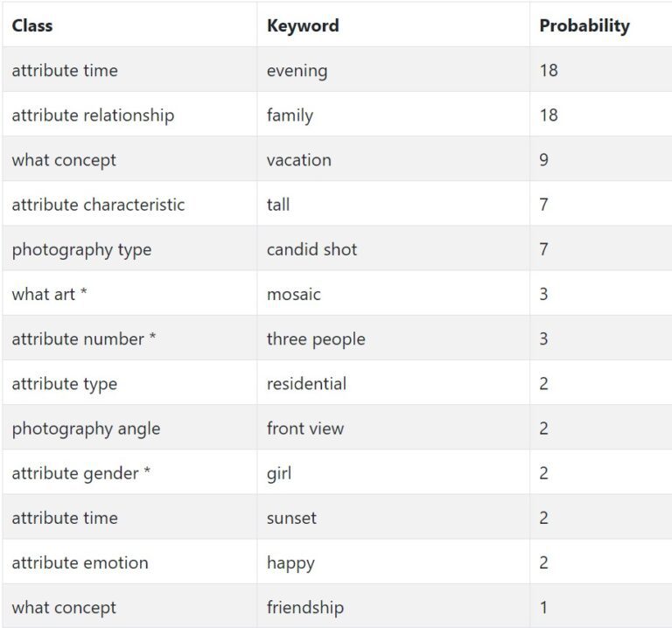Select the 'evening' keyword cell
Screen dimensions: 672x628
click(x=393, y=69)
